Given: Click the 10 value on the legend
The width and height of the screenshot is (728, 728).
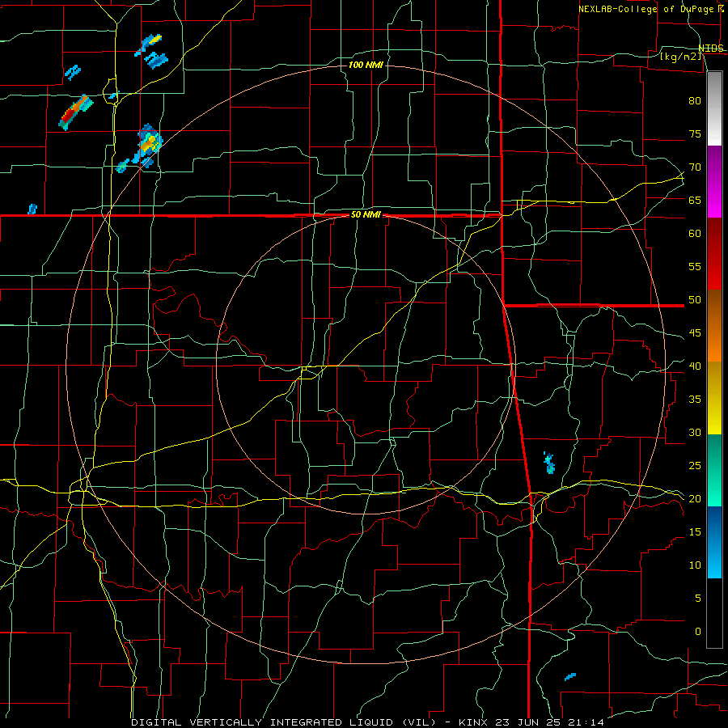Looking at the screenshot, I should point(695,565).
